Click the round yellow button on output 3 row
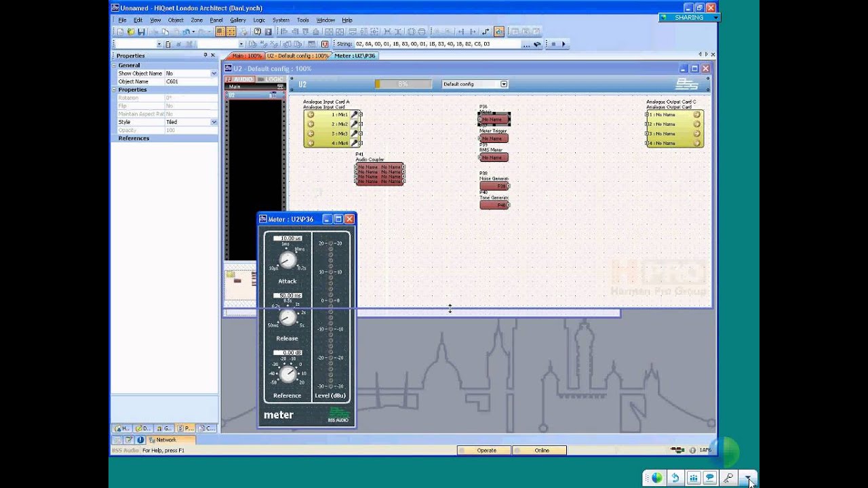This screenshot has height=488, width=868. coord(696,134)
